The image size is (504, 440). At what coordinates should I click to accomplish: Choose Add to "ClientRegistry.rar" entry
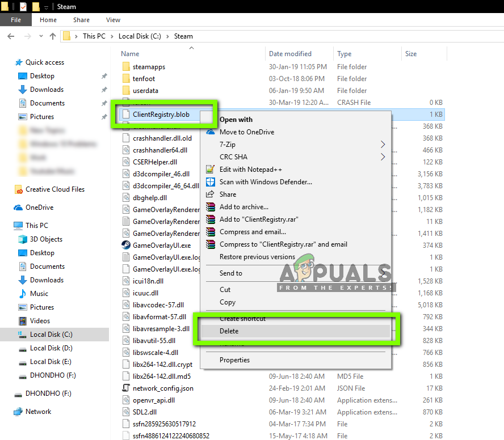(x=259, y=219)
